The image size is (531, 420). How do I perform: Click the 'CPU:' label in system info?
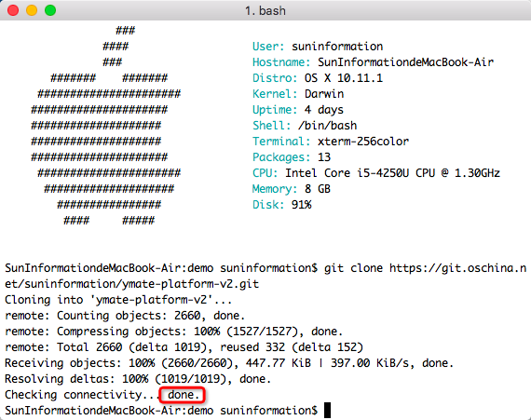(265, 173)
